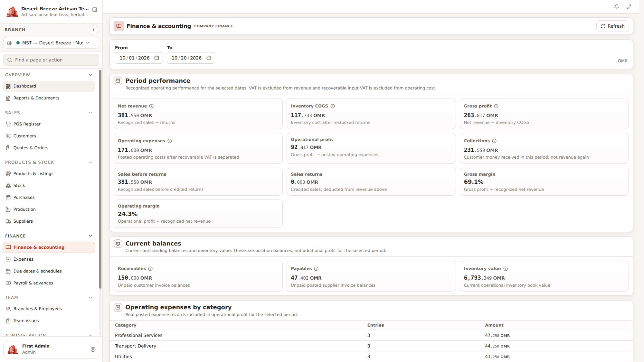Open Quotes & Orders
Image resolution: width=644 pixels, height=362 pixels.
click(49, 148)
